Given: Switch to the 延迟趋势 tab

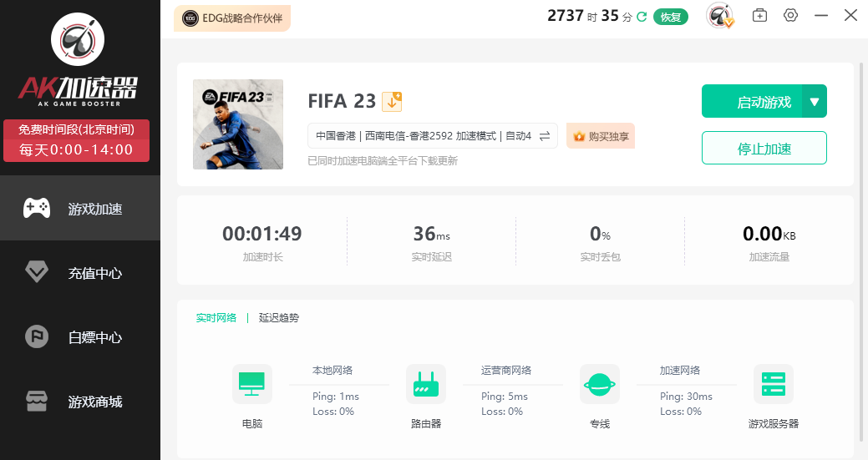Looking at the screenshot, I should pyautogui.click(x=278, y=318).
